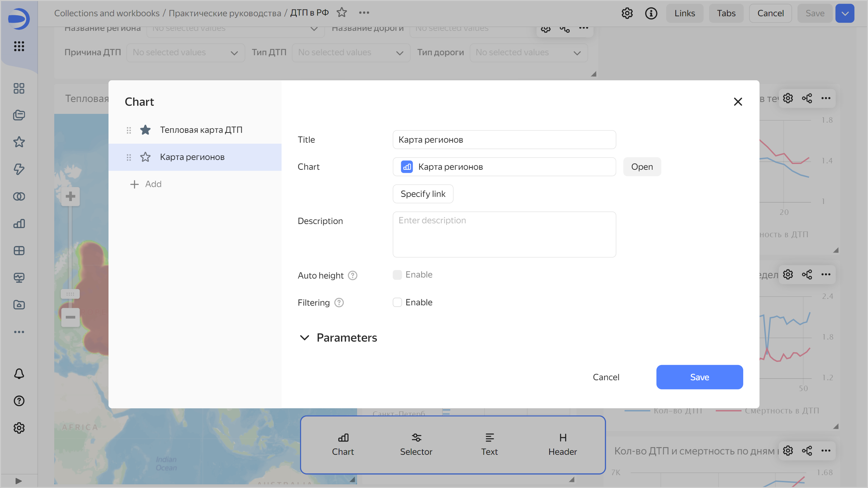Image resolution: width=868 pixels, height=488 pixels.
Task: Select the Тепловая карта ДТП tab item
Action: pyautogui.click(x=201, y=130)
